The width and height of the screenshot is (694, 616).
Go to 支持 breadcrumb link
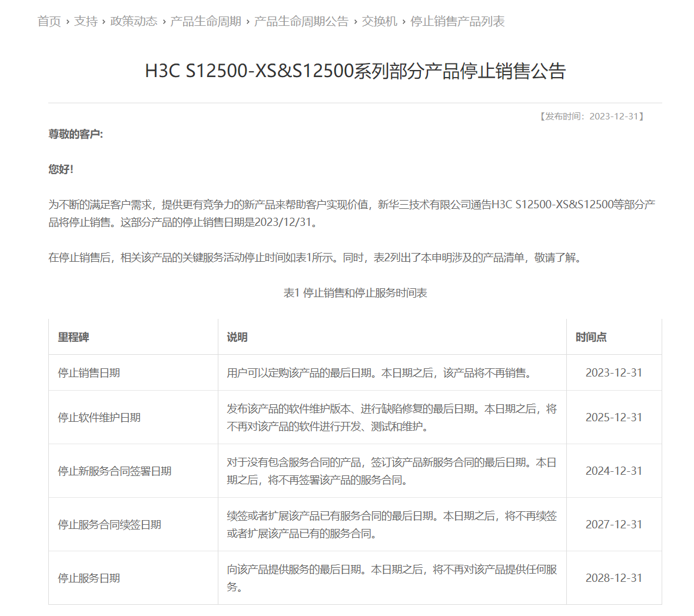click(x=85, y=21)
